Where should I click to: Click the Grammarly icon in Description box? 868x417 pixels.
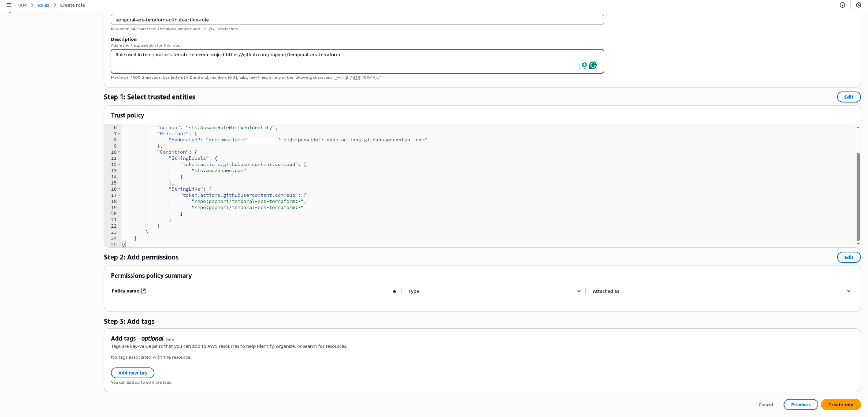(x=593, y=65)
